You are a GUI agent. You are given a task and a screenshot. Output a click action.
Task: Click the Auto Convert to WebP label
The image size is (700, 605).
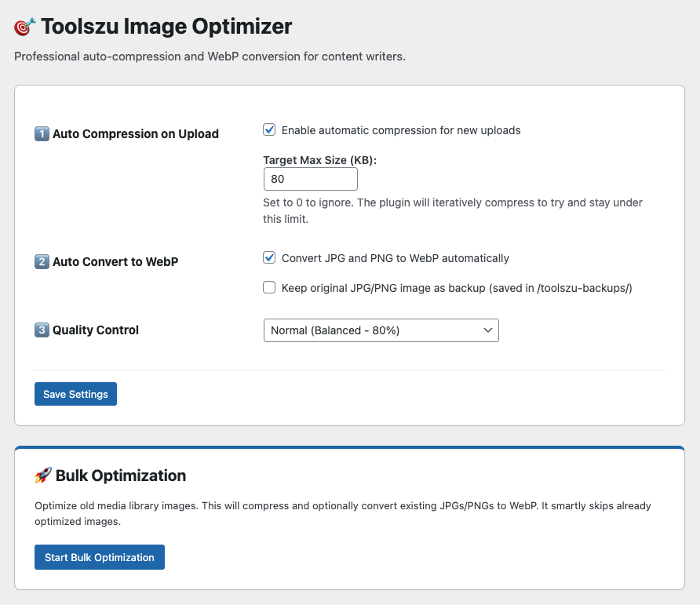(x=115, y=261)
